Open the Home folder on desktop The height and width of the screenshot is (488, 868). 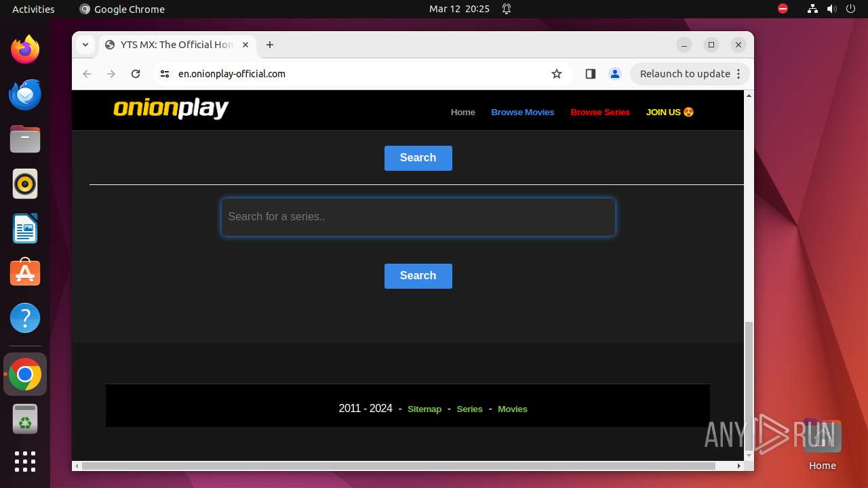(x=822, y=444)
